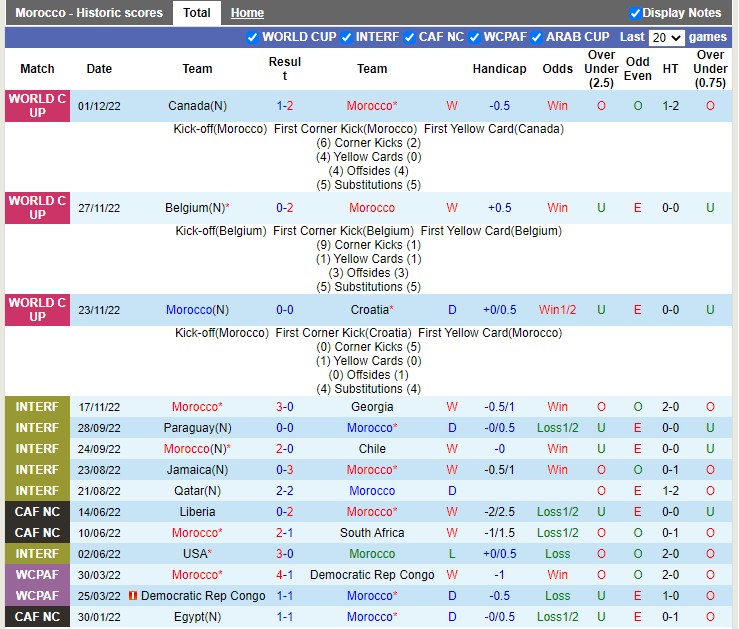Open the WORLD CUP label for 27/11/22 match
Viewport: 739px width, 629px height.
tap(37, 208)
